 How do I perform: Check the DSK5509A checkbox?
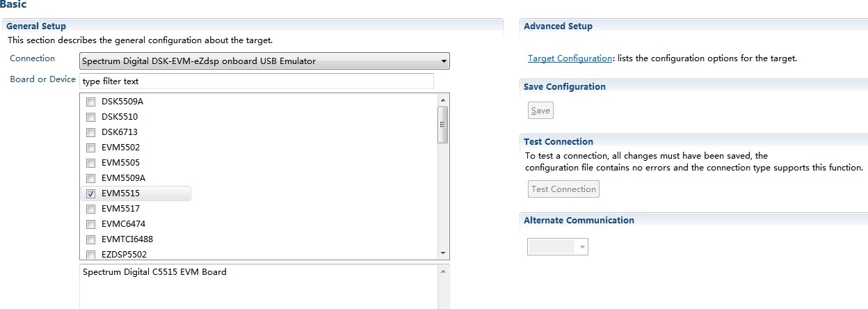tap(90, 102)
